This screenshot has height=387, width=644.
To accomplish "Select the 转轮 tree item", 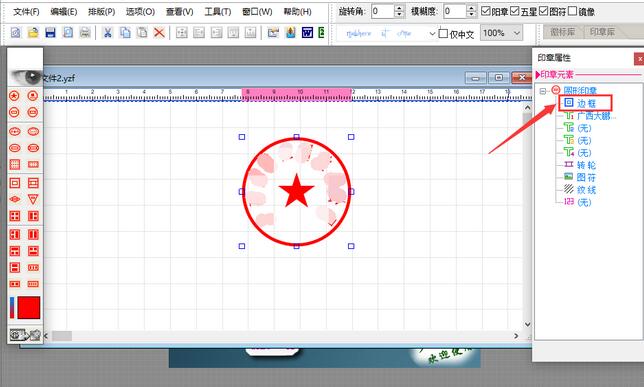I will coord(586,165).
